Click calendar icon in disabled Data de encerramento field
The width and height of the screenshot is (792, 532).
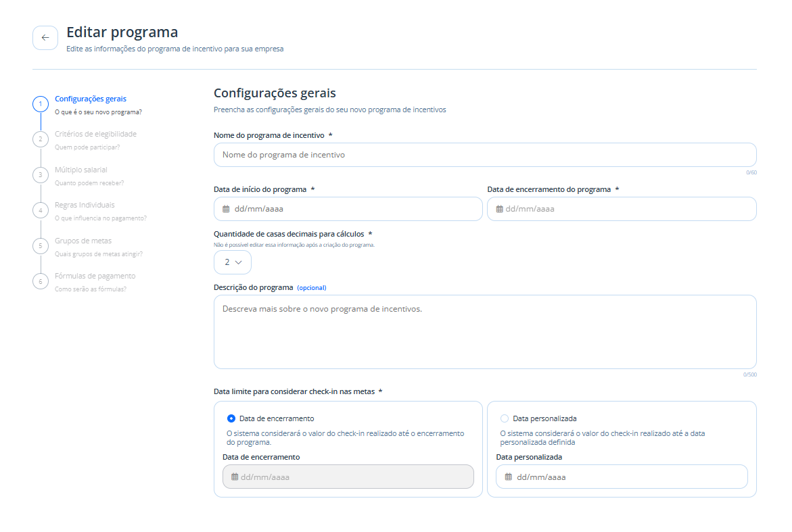[235, 477]
